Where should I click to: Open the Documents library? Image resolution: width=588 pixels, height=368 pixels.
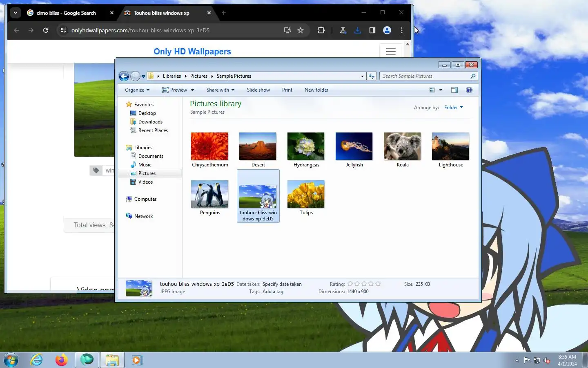[x=147, y=156]
